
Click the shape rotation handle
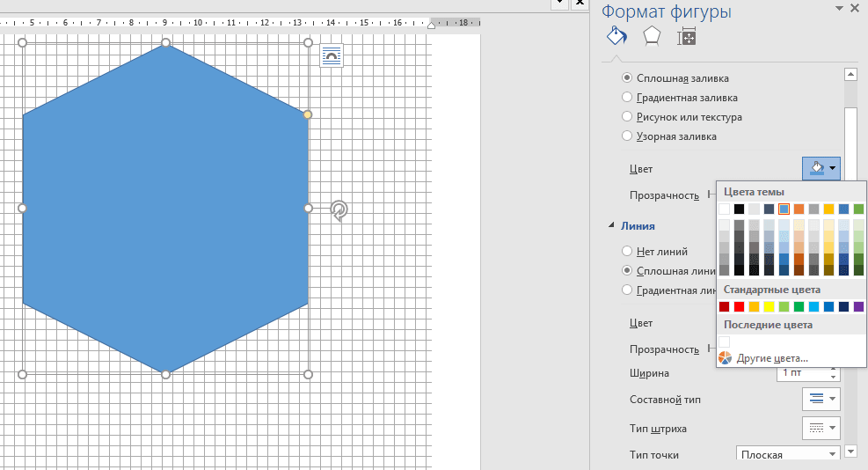(339, 209)
